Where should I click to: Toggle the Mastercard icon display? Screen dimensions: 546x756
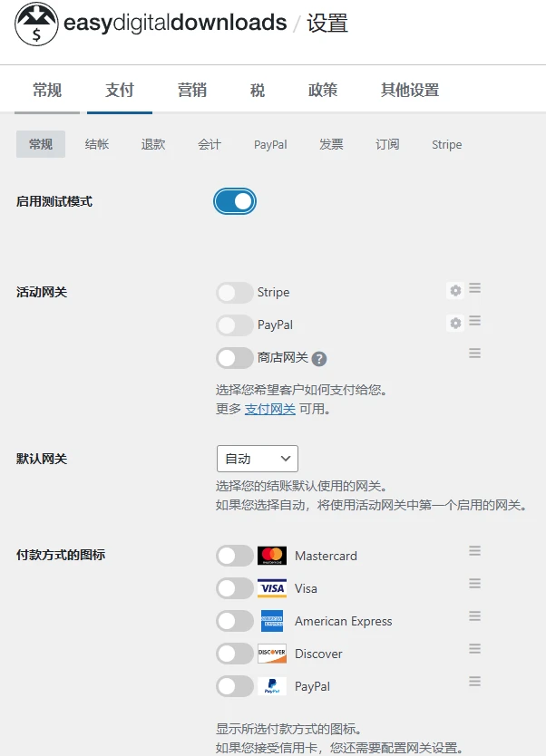[x=235, y=556]
